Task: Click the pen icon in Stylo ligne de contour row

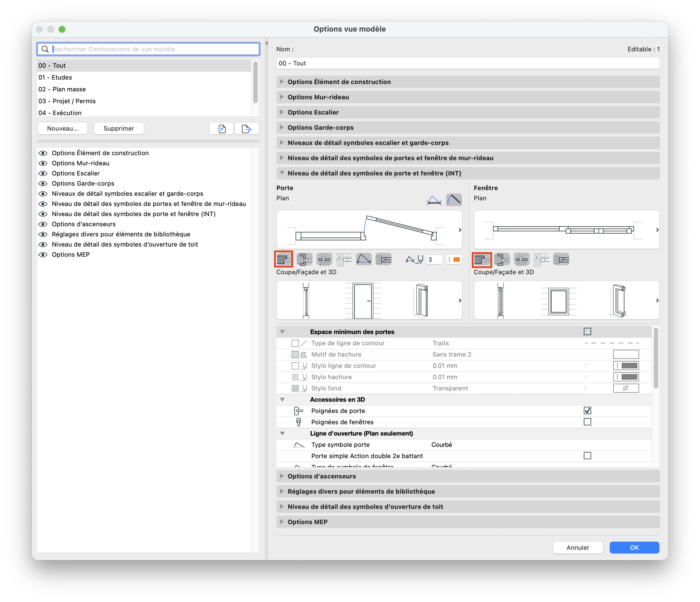Action: pos(304,366)
